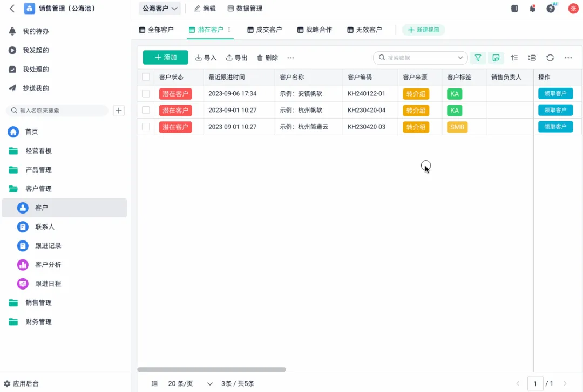Open the sort icon on toolbar
The height and width of the screenshot is (392, 583).
click(514, 58)
